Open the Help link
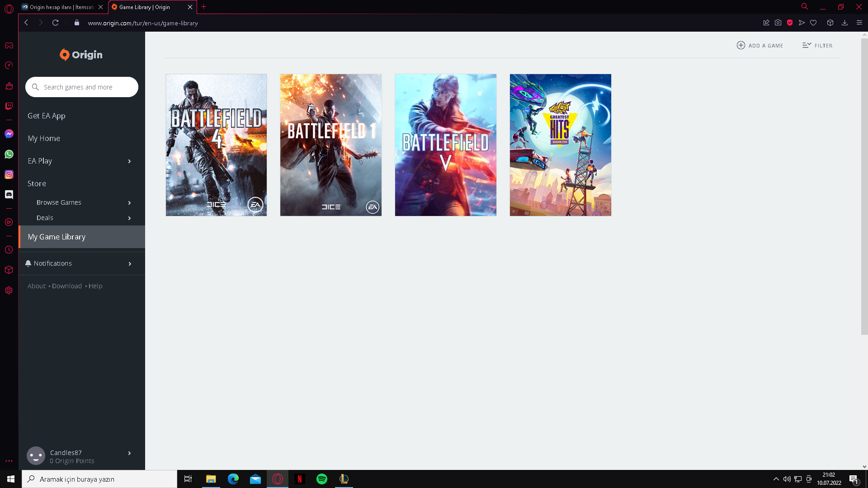 pos(95,286)
